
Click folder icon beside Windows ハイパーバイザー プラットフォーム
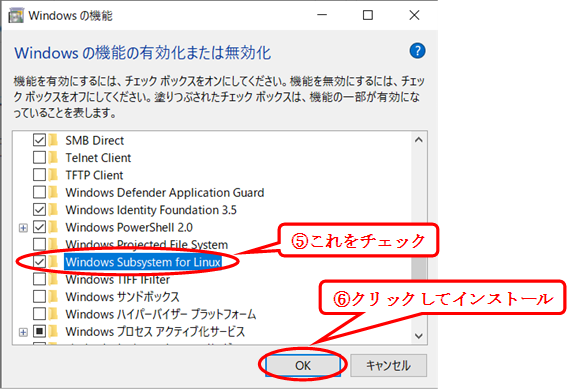pyautogui.click(x=53, y=314)
